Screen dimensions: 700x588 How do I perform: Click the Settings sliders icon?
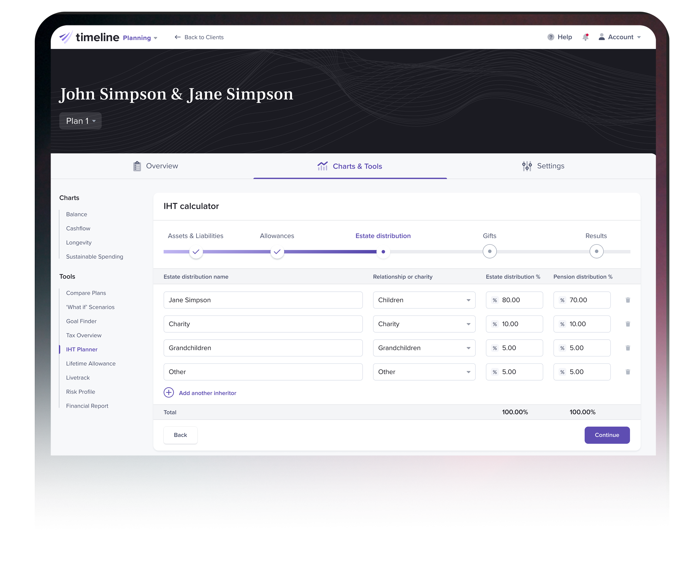click(527, 166)
